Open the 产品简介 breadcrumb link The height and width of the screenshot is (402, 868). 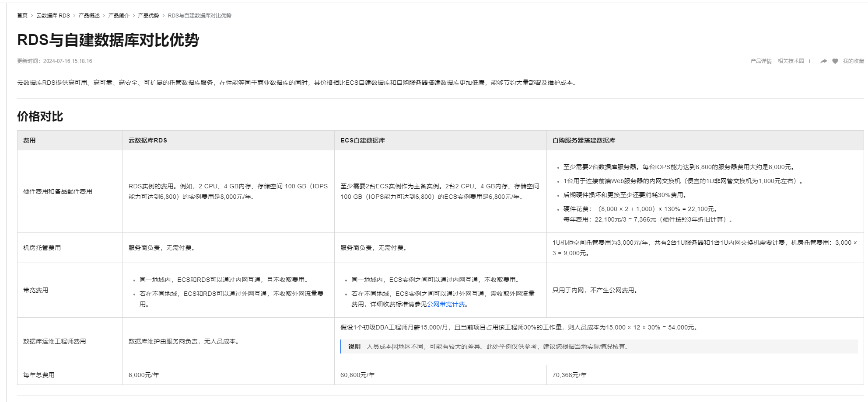119,16
